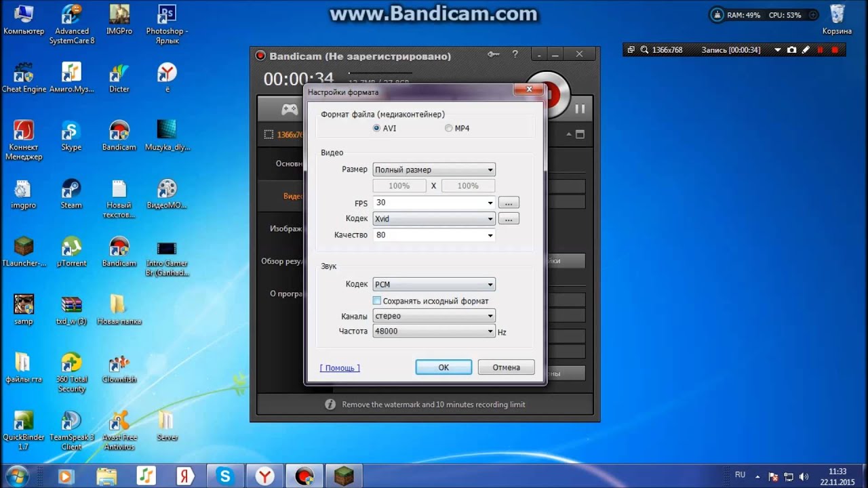868x488 pixels.
Task: Click the window overlap icon on recording bar
Action: [x=631, y=49]
